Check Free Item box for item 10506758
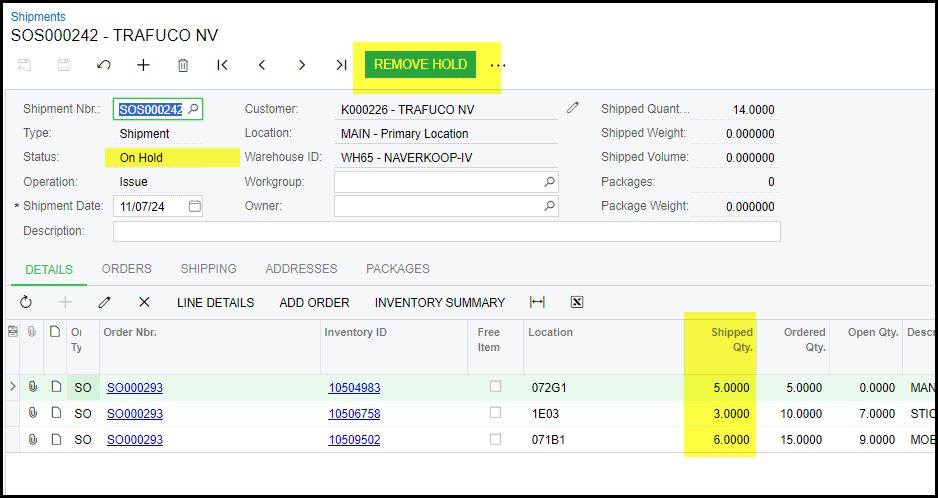Screen dimensions: 938x498 [496, 413]
